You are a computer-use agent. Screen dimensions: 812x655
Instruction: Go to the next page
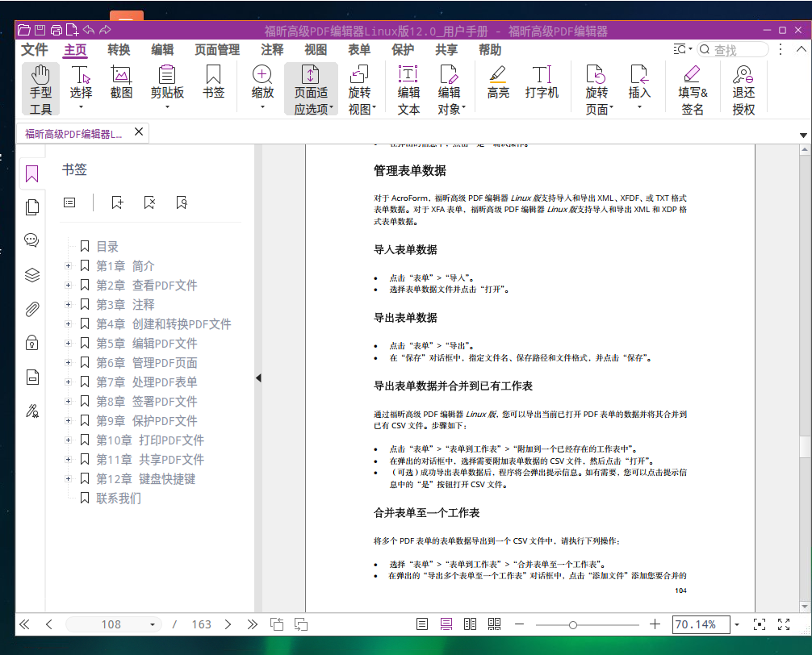[x=228, y=624]
